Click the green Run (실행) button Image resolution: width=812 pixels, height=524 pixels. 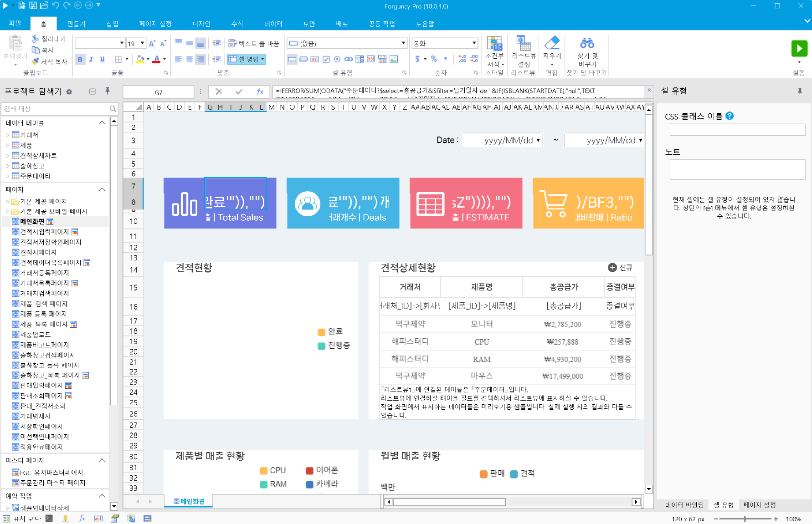(799, 49)
